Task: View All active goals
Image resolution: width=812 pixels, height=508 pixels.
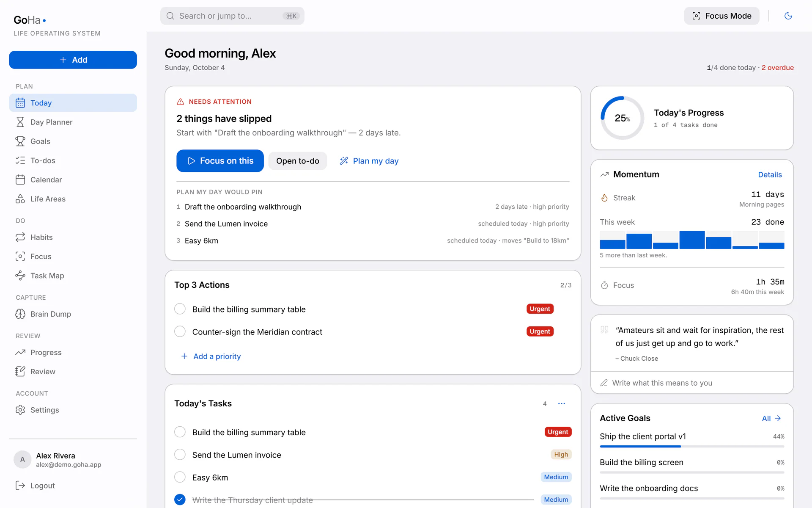Action: pyautogui.click(x=771, y=418)
